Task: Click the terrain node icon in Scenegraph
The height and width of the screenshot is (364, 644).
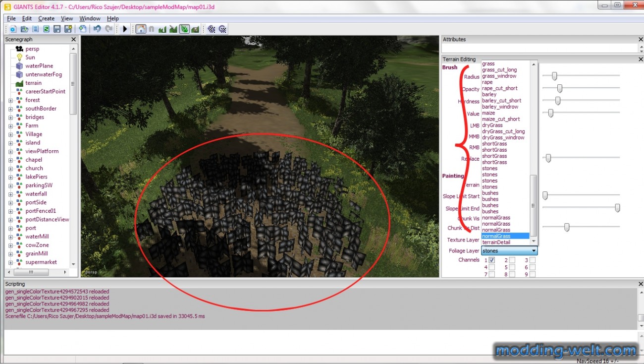Action: coord(19,83)
